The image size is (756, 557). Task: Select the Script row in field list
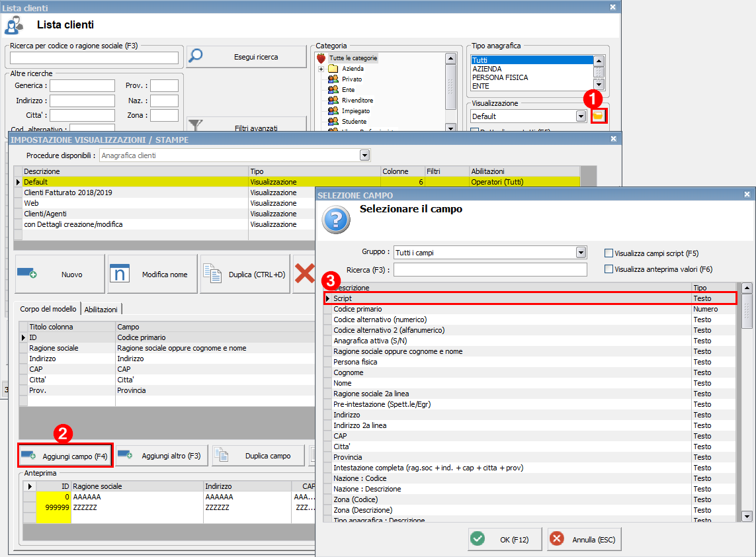[530, 298]
